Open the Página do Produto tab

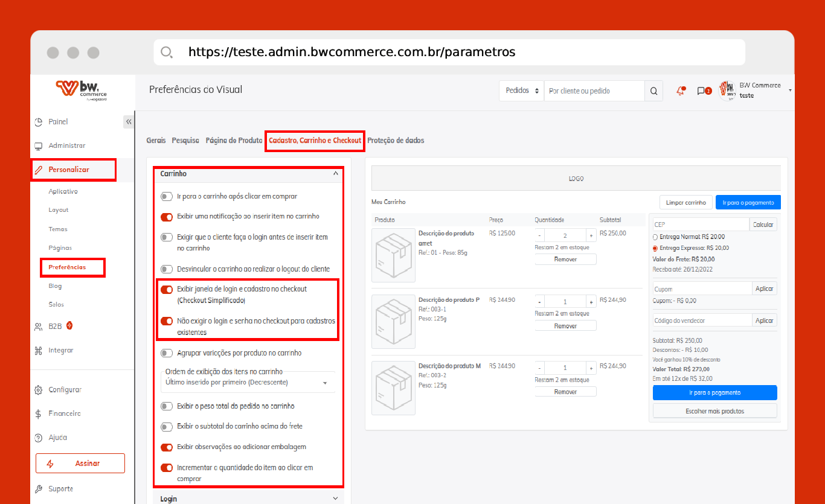tap(234, 141)
